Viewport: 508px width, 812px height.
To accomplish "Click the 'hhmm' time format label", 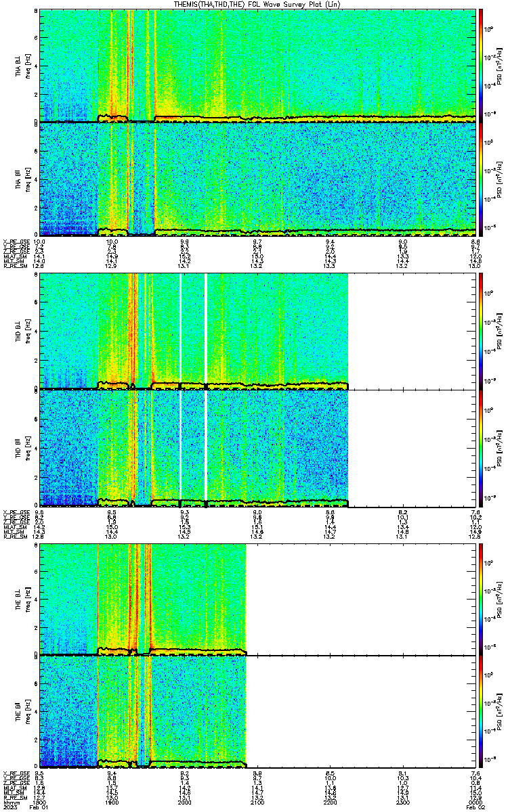I will coord(10,803).
